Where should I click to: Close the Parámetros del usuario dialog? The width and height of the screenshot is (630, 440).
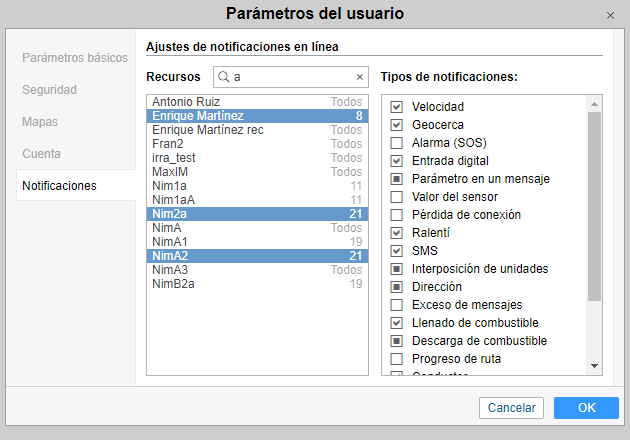click(x=611, y=15)
